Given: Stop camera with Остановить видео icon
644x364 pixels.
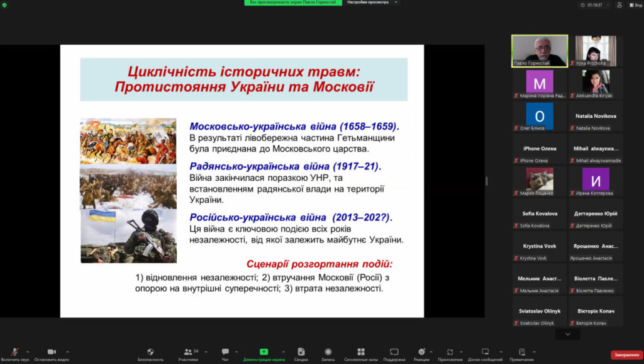Looking at the screenshot, I should pos(51,353).
